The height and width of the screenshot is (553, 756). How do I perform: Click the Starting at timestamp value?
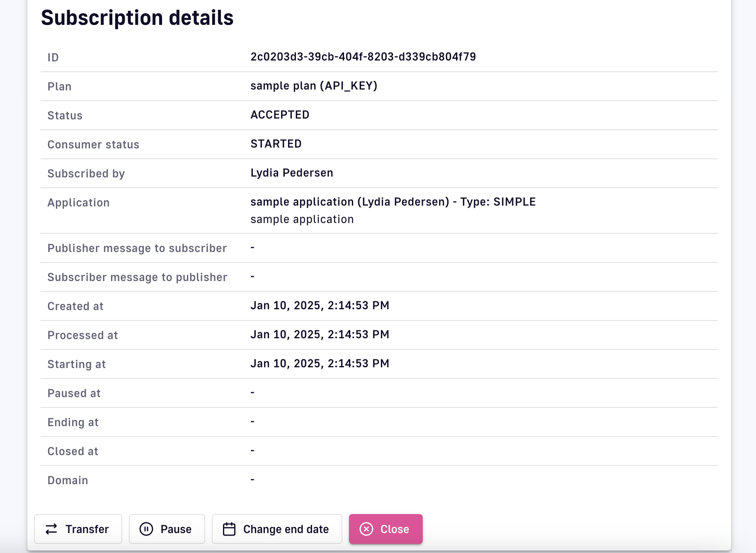click(x=320, y=364)
